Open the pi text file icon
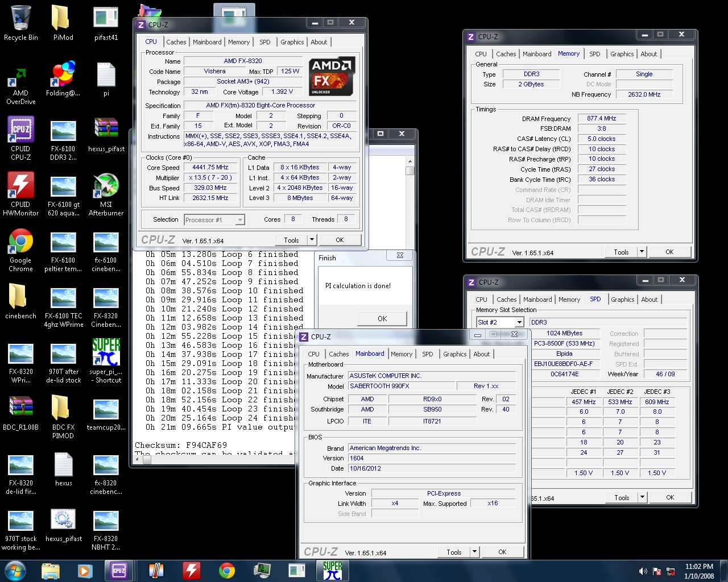 106,80
